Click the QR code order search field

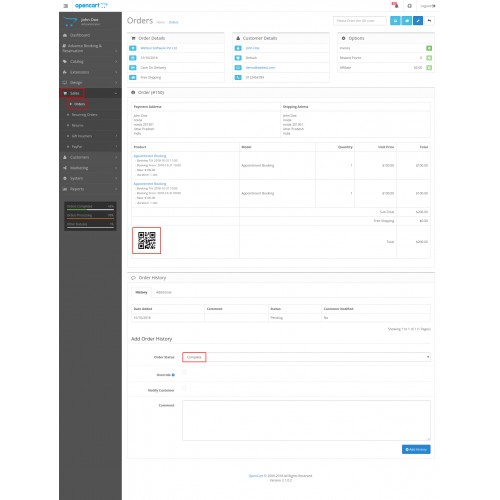click(360, 21)
